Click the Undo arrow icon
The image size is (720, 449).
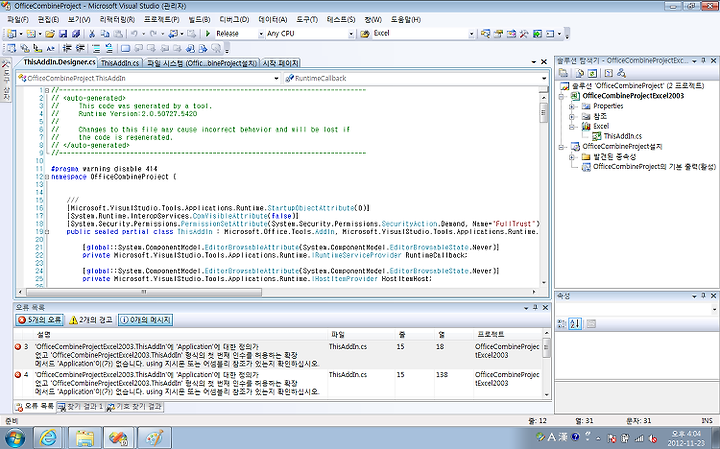(134, 34)
